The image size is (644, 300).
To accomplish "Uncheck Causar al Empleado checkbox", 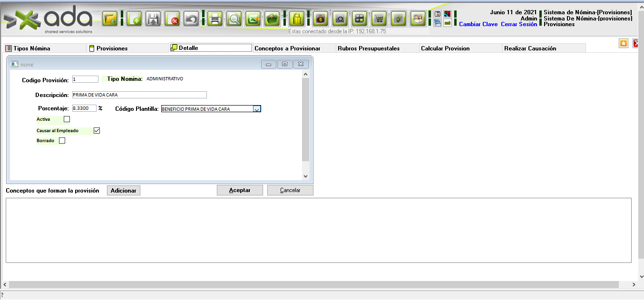I will point(97,130).
